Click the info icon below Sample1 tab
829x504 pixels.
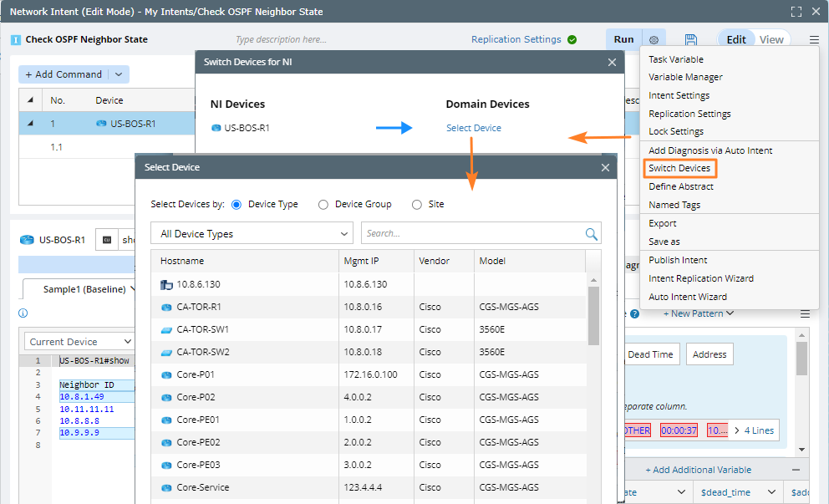point(23,313)
